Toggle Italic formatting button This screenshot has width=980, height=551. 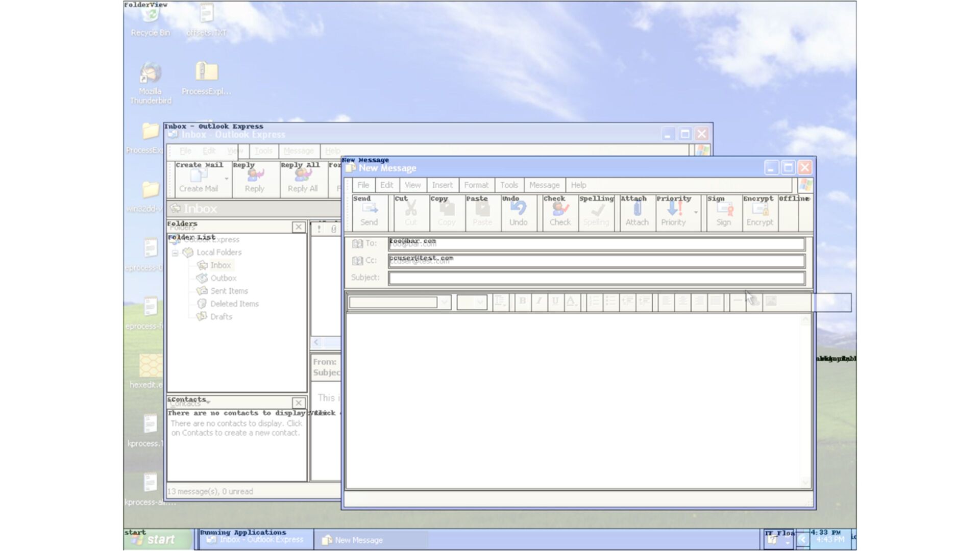538,302
